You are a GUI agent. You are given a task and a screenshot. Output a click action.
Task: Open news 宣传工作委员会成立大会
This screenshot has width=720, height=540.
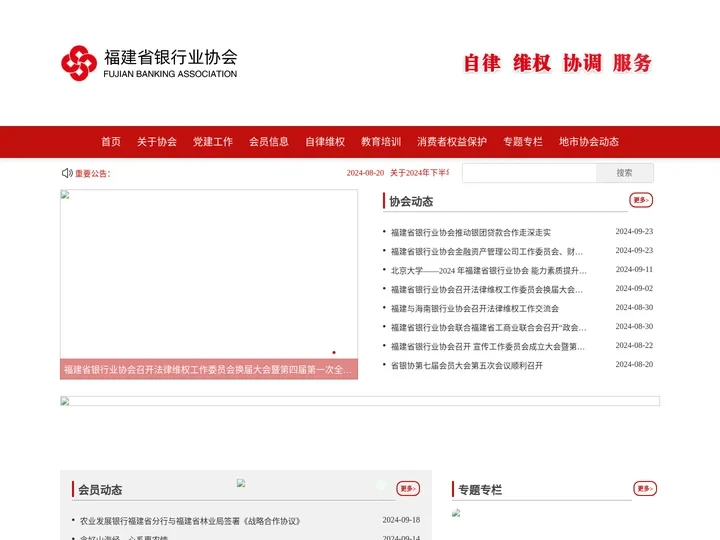[488, 347]
